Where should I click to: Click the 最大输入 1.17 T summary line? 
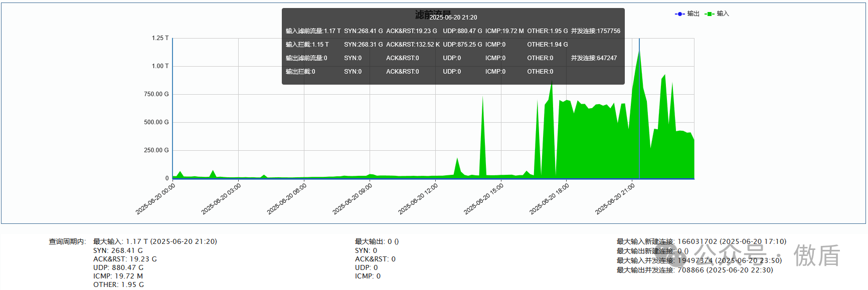tap(155, 241)
